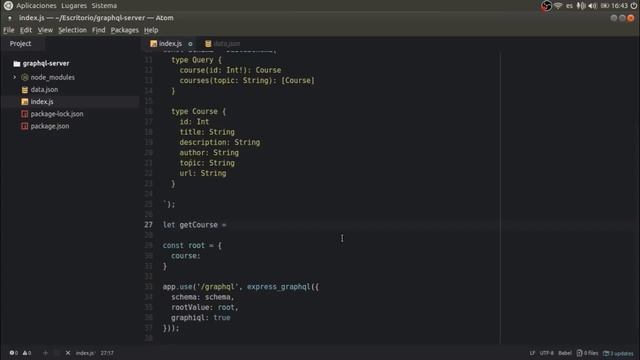Click the 'es' keyboard layout indicator

point(569,6)
